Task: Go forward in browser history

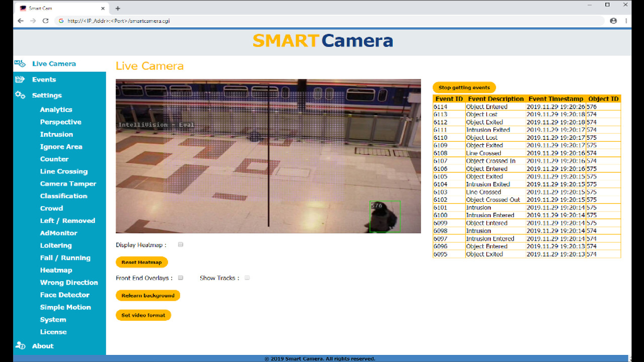Action: (33, 21)
